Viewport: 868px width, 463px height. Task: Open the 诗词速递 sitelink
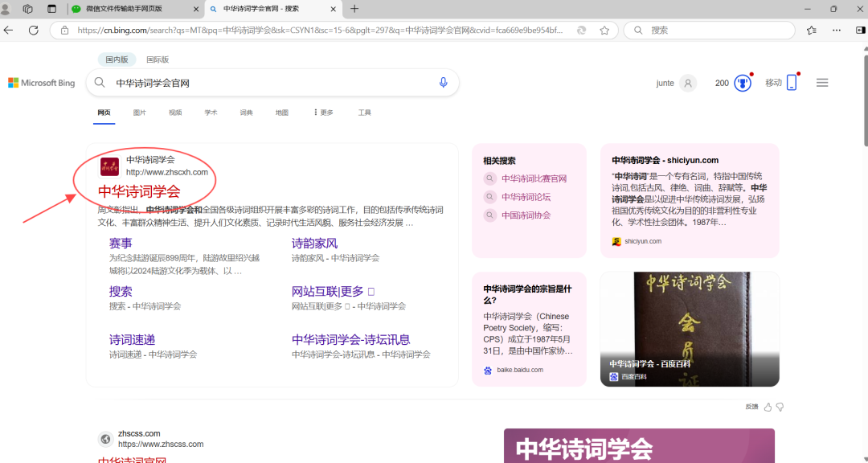[132, 339]
